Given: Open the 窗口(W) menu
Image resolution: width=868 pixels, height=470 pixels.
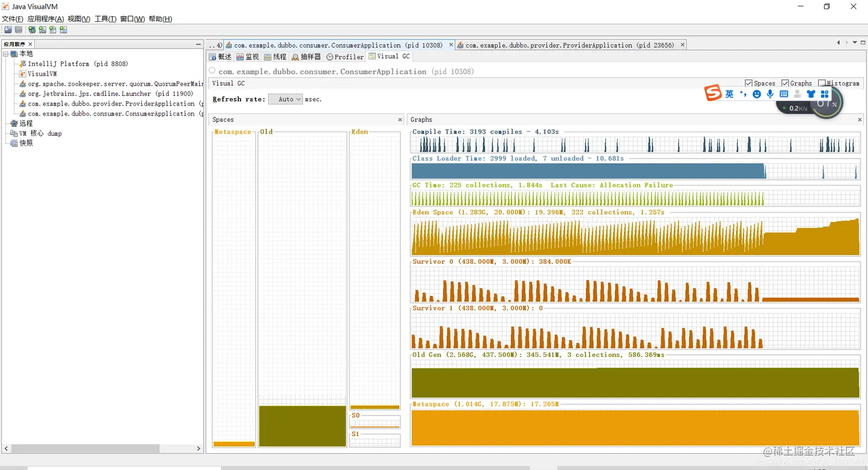Looking at the screenshot, I should [133, 19].
